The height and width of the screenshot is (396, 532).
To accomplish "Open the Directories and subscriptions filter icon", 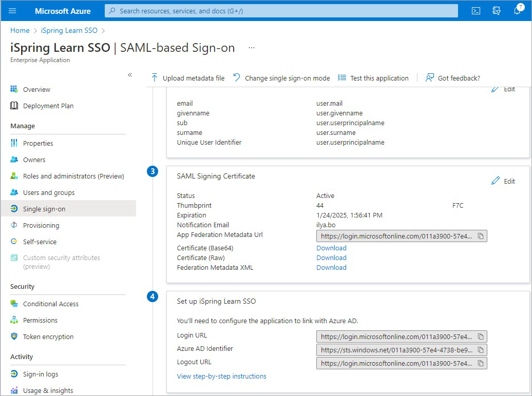I will (x=497, y=11).
